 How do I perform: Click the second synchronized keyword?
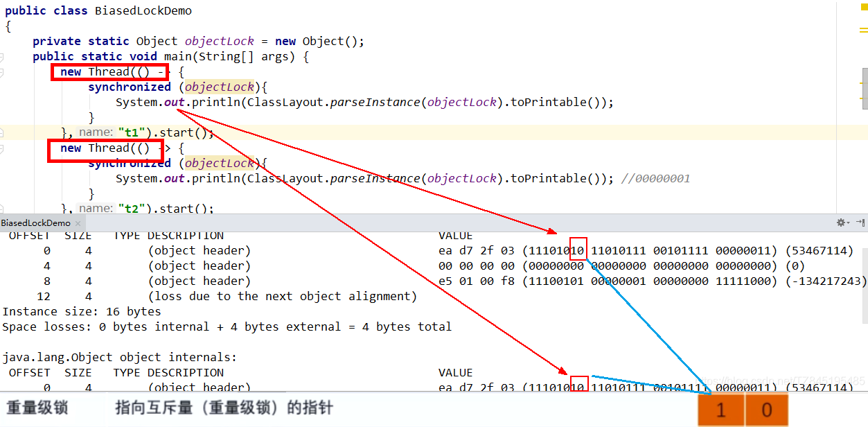point(130,164)
